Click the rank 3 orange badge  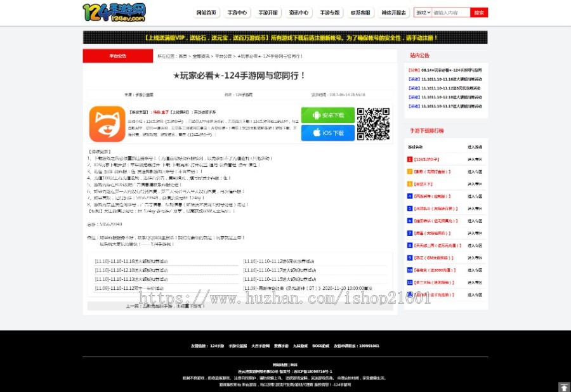tap(410, 184)
